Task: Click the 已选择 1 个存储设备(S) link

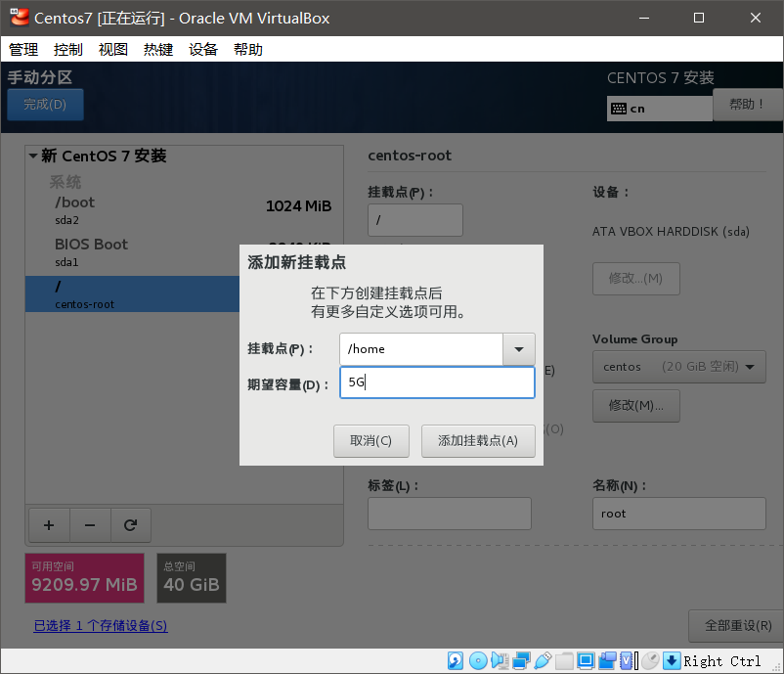Action: pos(100,626)
